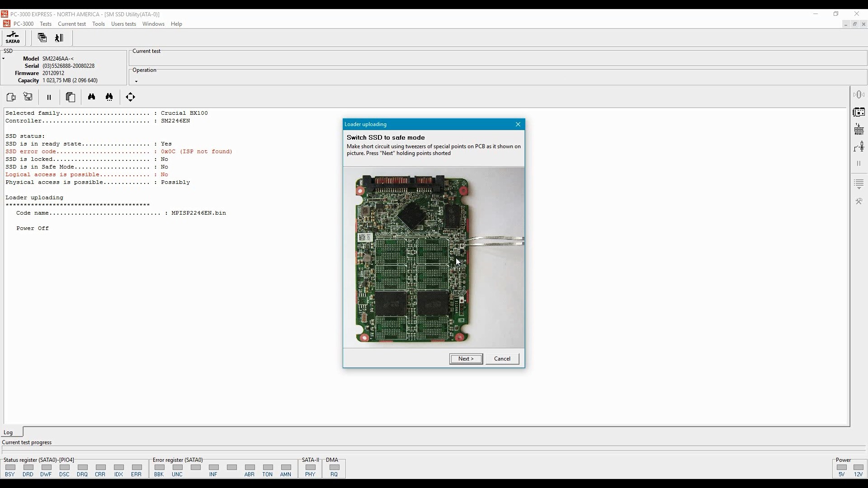The width and height of the screenshot is (868, 488).
Task: Click the binoculars find icon in log toolbar
Action: click(92, 97)
